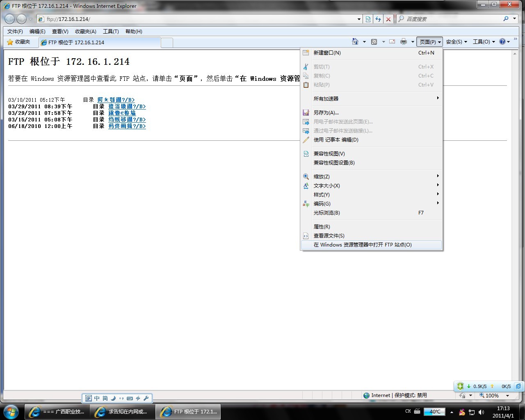Click the QQ penguin tray icon
525x420 pixels.
coord(462,412)
